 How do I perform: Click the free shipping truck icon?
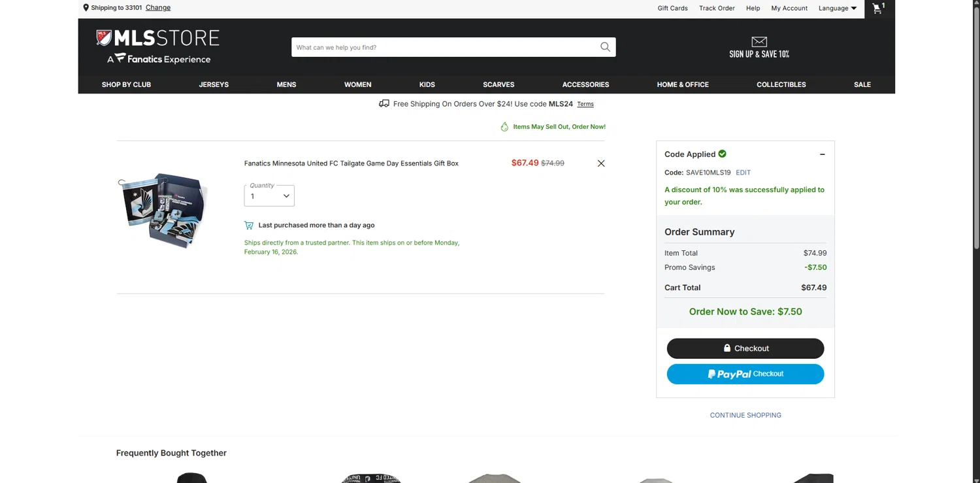click(384, 103)
